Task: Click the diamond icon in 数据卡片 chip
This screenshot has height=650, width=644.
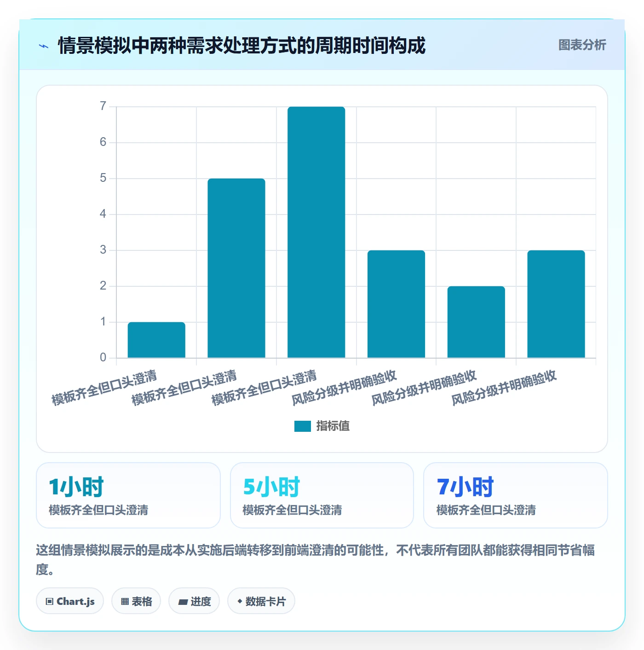Action: pyautogui.click(x=240, y=601)
